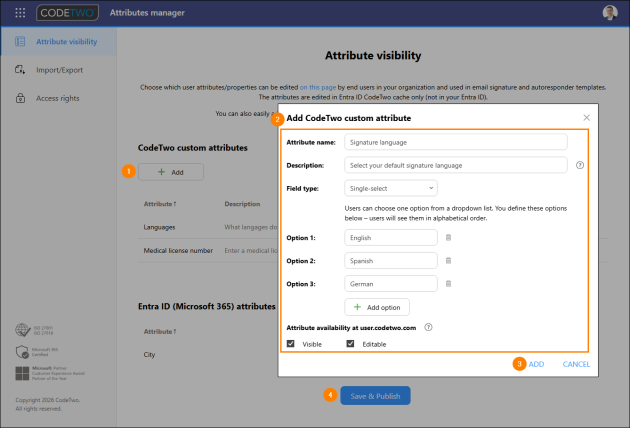Viewport: 630px width, 428px height.
Task: Click CANCEL in the dialog
Action: pyautogui.click(x=576, y=364)
